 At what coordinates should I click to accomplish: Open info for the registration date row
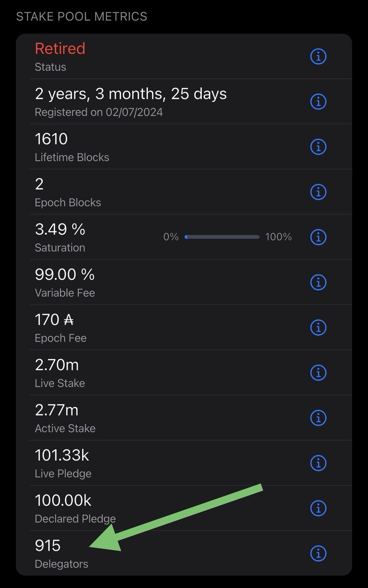click(318, 101)
